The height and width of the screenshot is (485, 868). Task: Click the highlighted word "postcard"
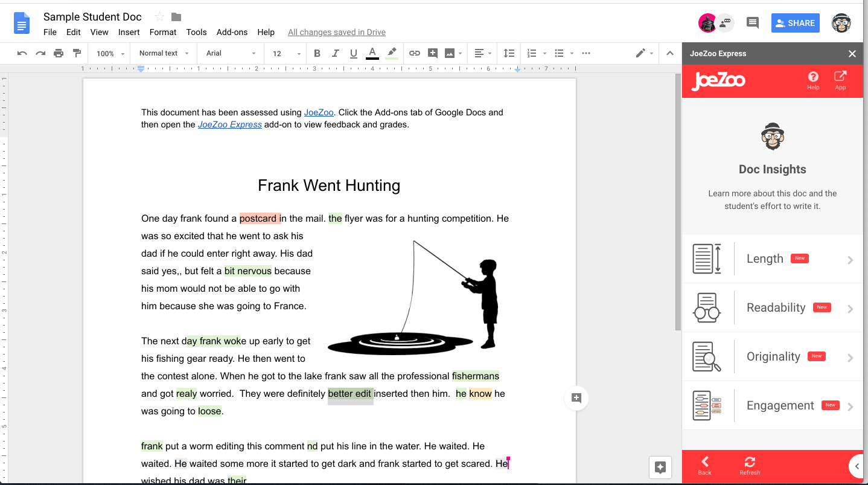click(258, 219)
